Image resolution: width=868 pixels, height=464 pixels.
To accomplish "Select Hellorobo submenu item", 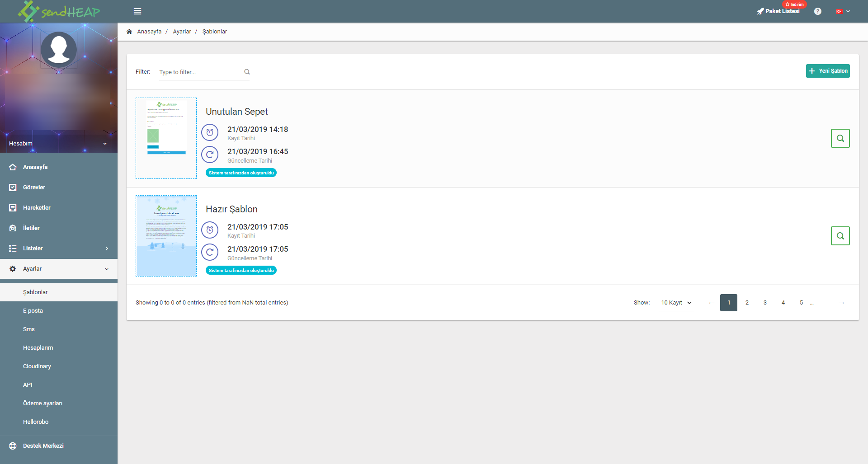I will [x=59, y=422].
